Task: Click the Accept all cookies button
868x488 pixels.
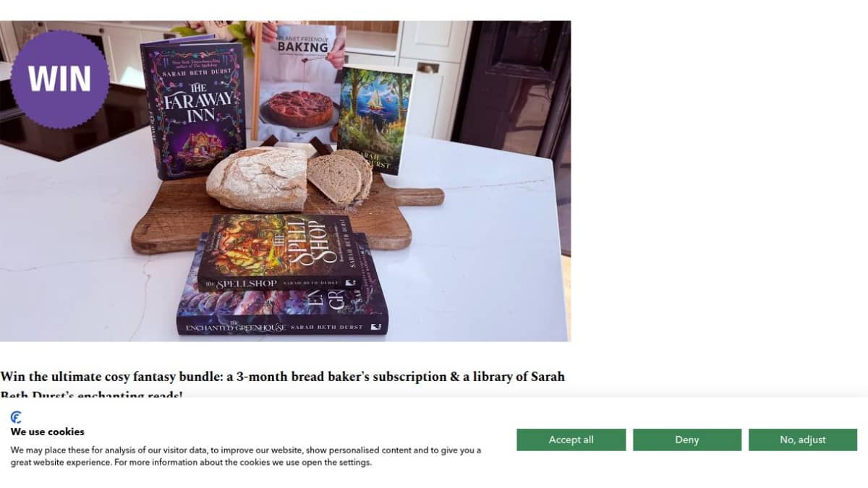Action: (x=571, y=440)
